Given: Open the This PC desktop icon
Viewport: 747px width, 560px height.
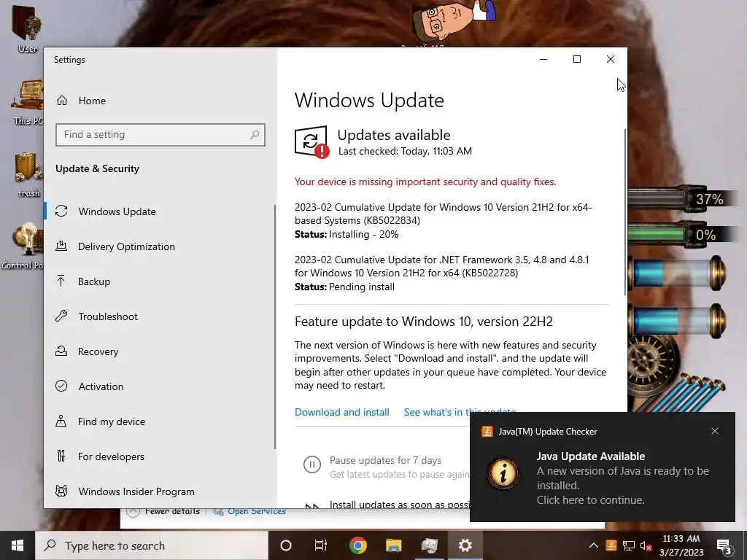Looking at the screenshot, I should click(x=28, y=102).
